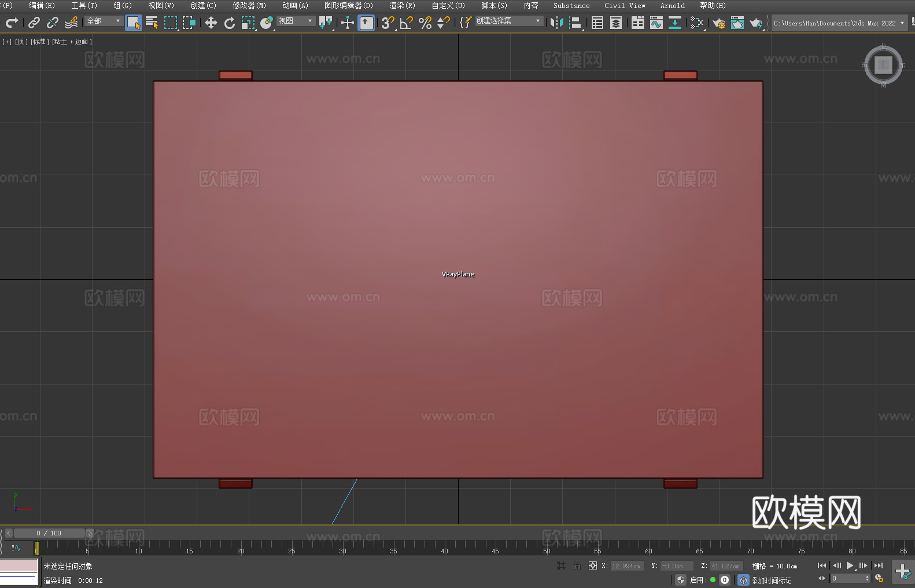The image size is (915, 588).
Task: Click the X coordinate input field
Action: (x=627, y=566)
